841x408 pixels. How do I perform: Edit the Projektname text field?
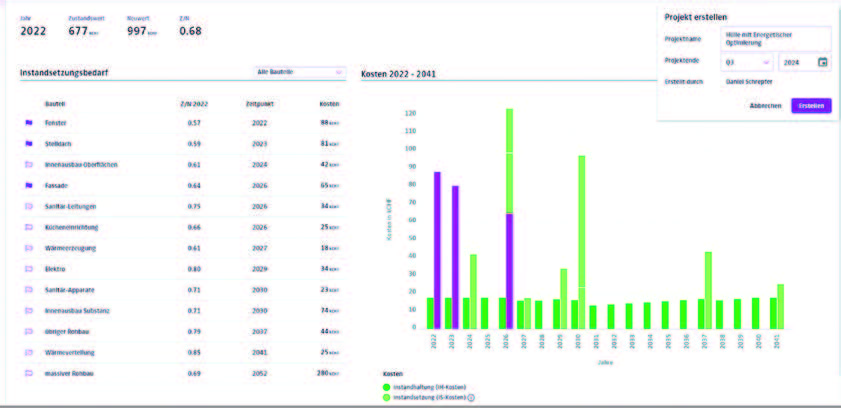[x=776, y=39]
